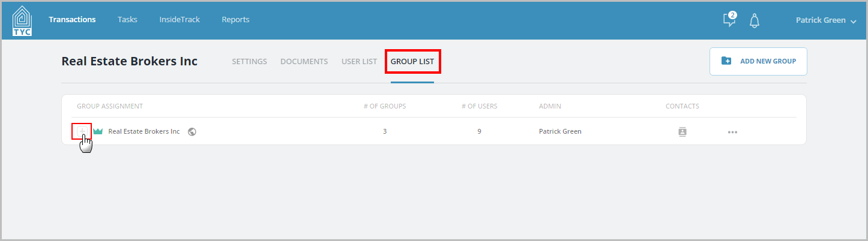The image size is (868, 241).
Task: Open the notifications bell
Action: pos(755,20)
